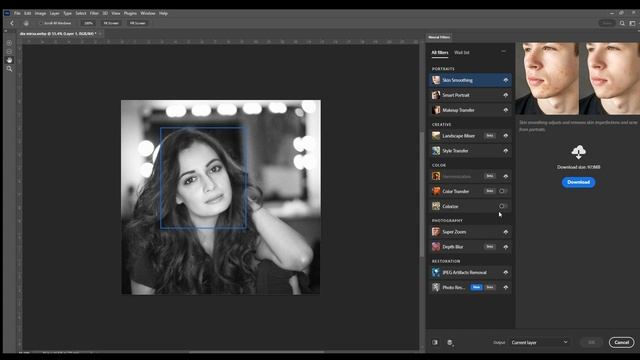The image size is (640, 360).
Task: Open the Help menu
Action: [163, 13]
